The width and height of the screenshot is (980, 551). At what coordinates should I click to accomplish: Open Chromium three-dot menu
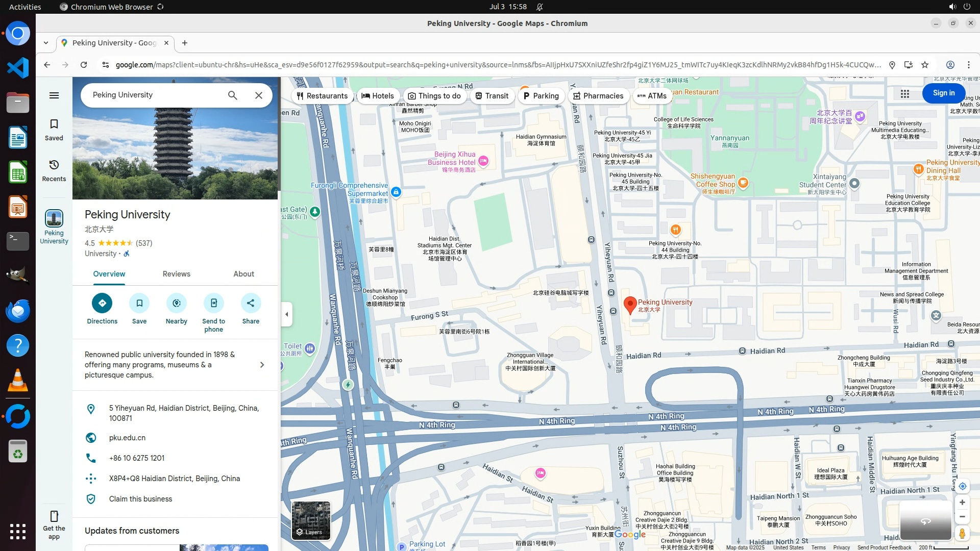[x=968, y=65]
